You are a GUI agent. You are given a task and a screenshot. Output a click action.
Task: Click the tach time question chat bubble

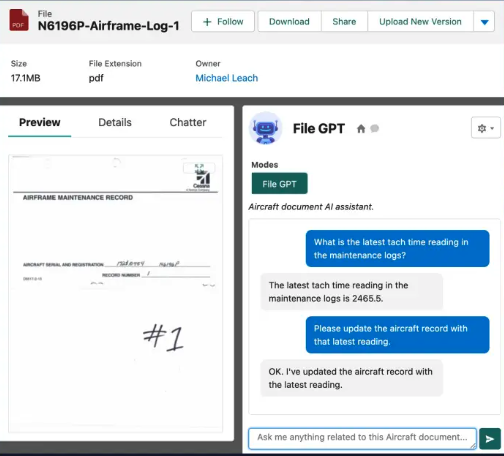(397, 248)
